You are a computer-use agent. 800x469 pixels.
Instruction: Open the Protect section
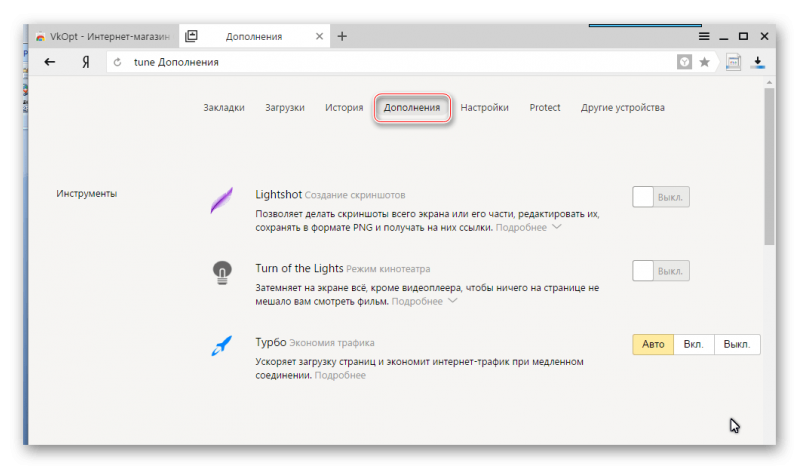pyautogui.click(x=545, y=108)
